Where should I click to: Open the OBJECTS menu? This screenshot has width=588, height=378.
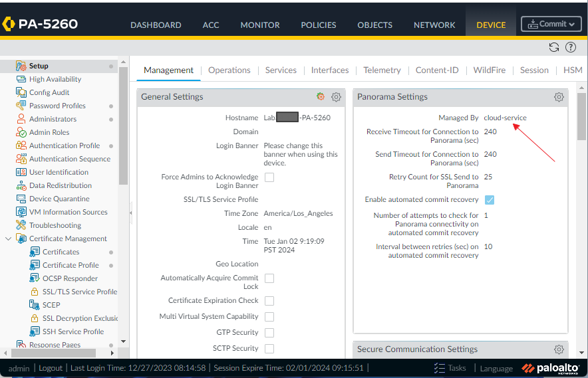pyautogui.click(x=374, y=25)
